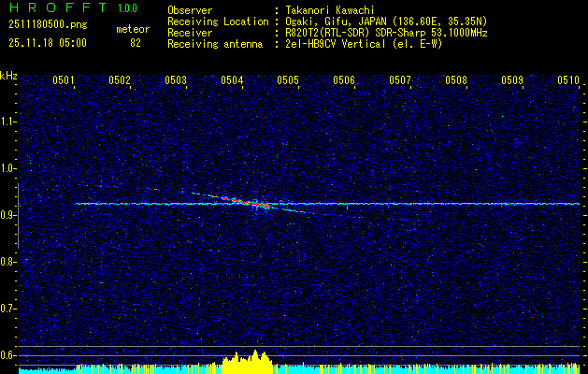Click the meteor label
This screenshot has width=588, height=374.
(133, 29)
